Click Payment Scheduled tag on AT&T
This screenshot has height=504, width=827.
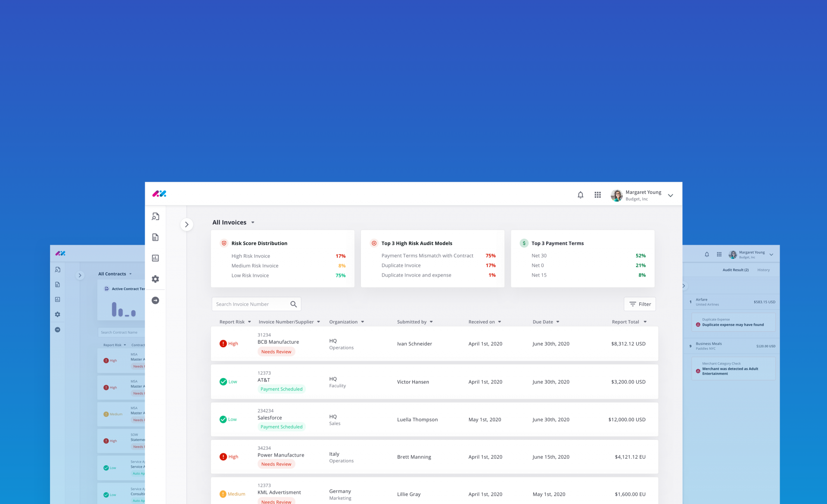[281, 389]
